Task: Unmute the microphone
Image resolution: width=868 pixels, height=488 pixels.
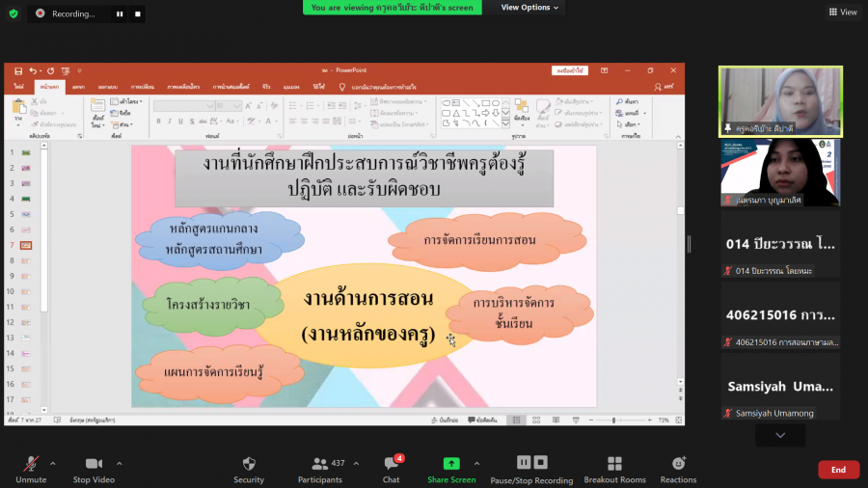Action: 31,464
